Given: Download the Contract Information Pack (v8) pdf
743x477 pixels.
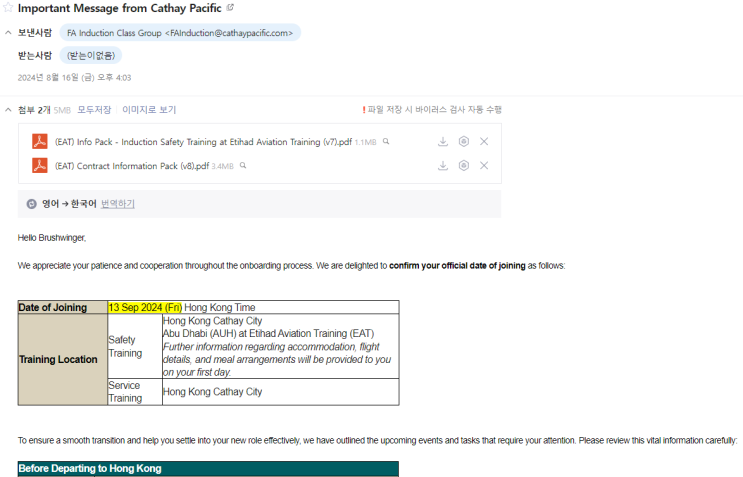Looking at the screenshot, I should pos(443,165).
